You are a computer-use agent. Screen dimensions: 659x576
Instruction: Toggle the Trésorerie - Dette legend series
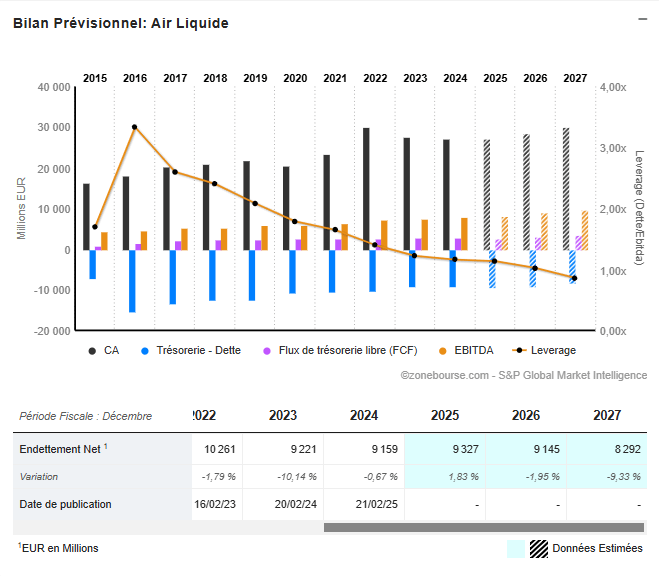(x=191, y=350)
